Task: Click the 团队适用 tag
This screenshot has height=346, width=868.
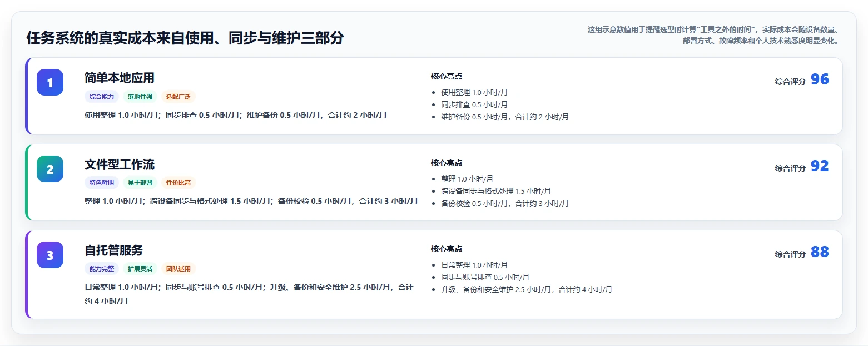Action: tap(178, 269)
